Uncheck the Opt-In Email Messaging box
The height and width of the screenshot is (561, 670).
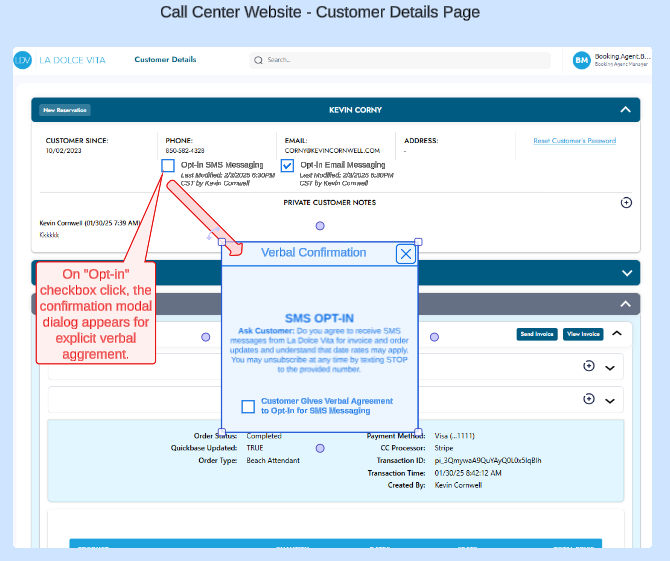(288, 166)
